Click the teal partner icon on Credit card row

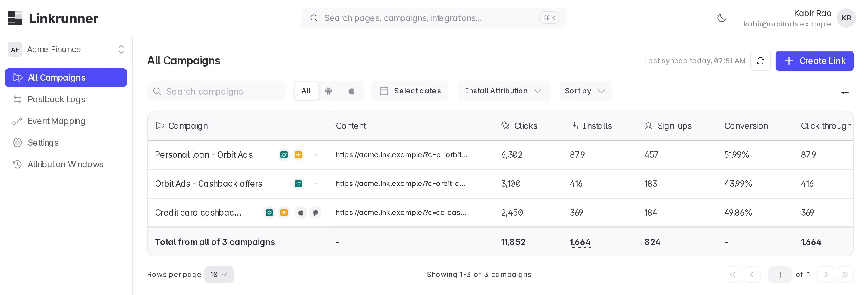[269, 213]
